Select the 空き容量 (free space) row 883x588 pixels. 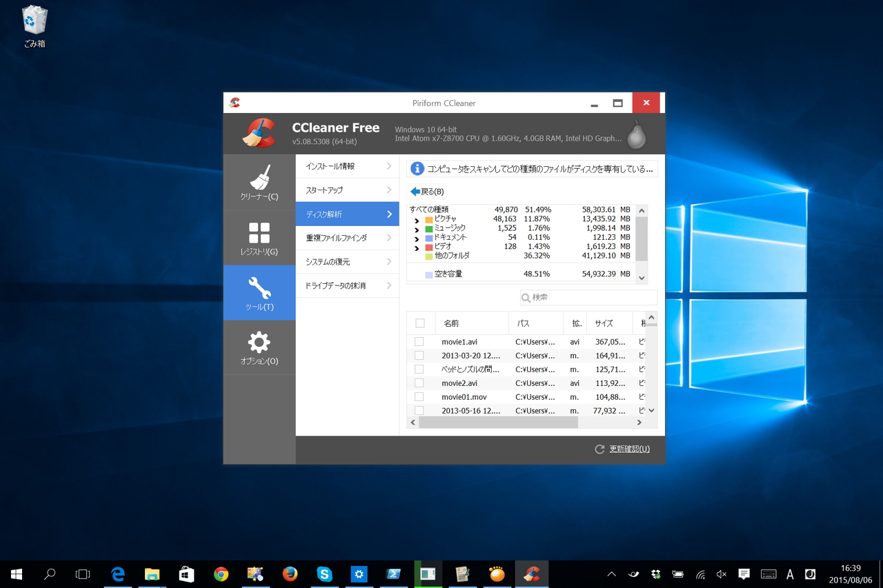point(521,274)
